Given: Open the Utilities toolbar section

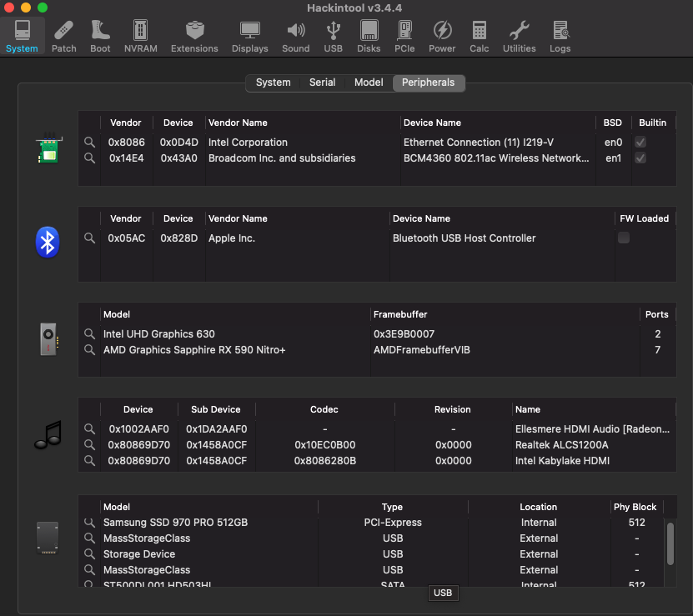Looking at the screenshot, I should pos(519,36).
